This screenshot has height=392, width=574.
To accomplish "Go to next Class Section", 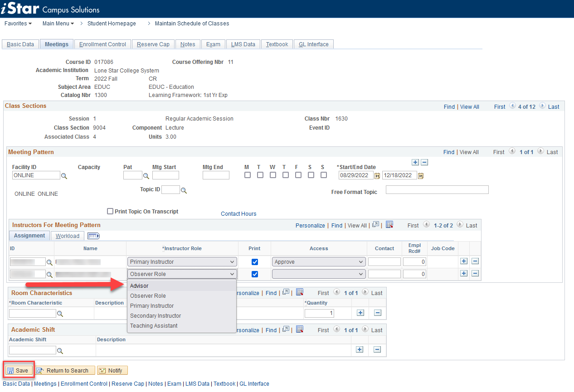I will coord(542,106).
